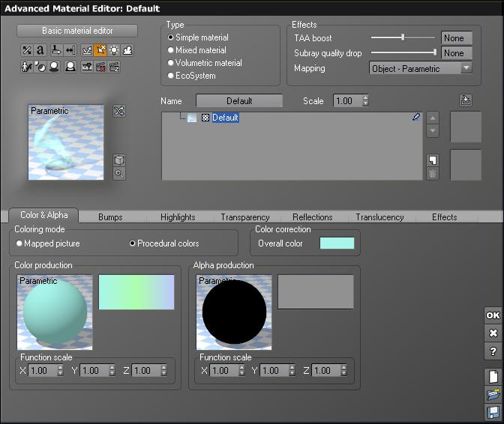This screenshot has height=424, width=504.
Task: Switch to the Transparency tab
Action: (245, 217)
